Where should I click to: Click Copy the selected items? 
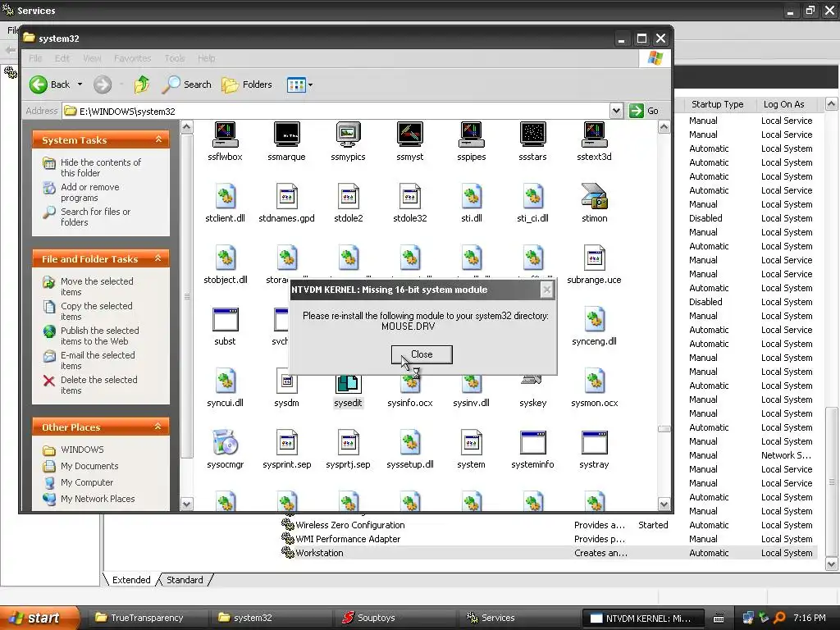(96, 311)
